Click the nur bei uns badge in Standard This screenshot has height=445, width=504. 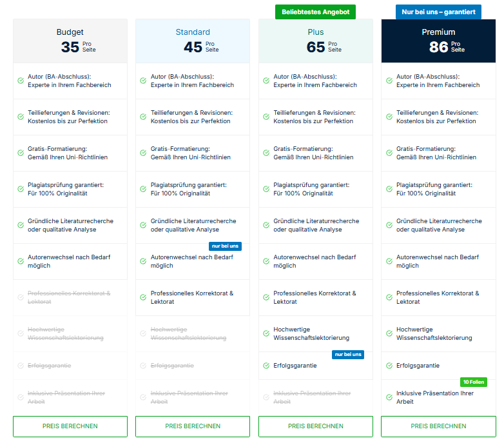(x=226, y=246)
